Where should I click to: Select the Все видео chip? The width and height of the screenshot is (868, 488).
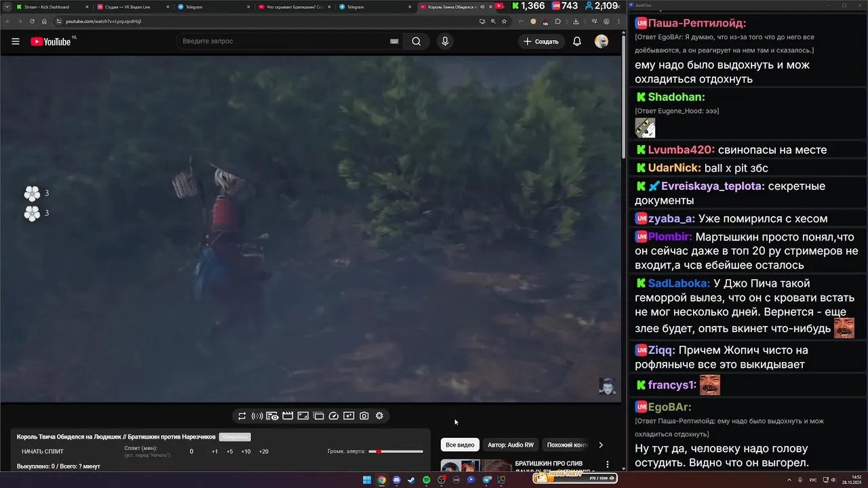tap(460, 445)
